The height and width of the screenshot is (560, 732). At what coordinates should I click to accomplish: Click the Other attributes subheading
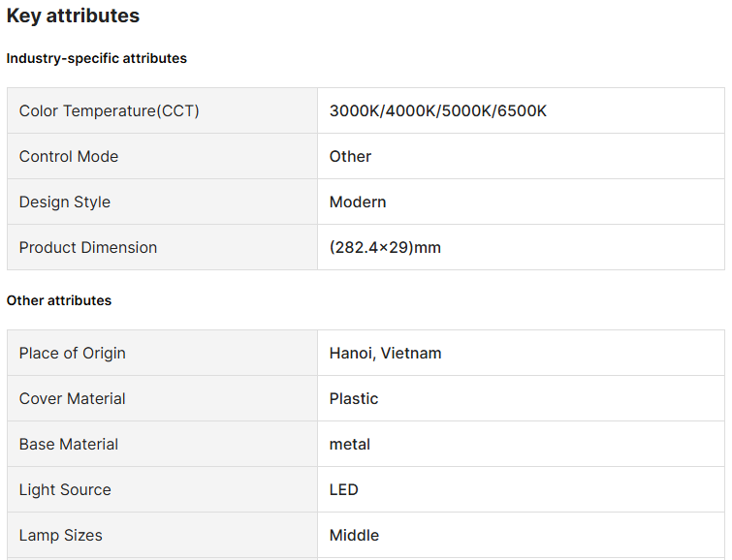tap(59, 300)
